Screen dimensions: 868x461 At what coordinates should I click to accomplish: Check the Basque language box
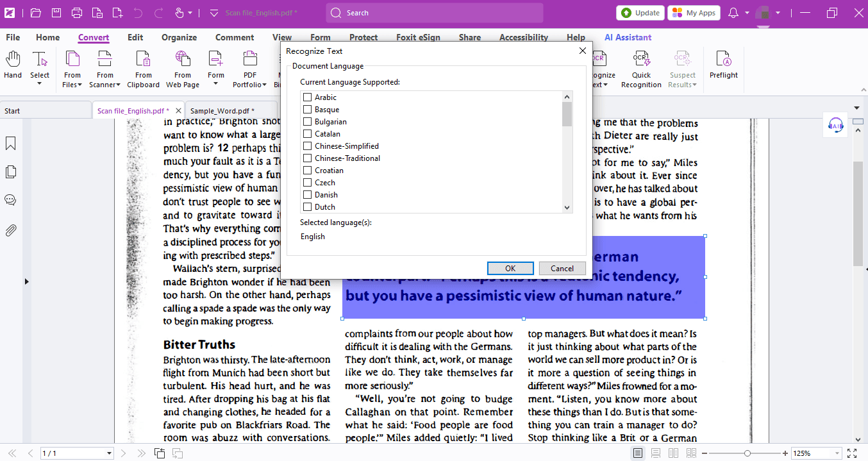(308, 110)
